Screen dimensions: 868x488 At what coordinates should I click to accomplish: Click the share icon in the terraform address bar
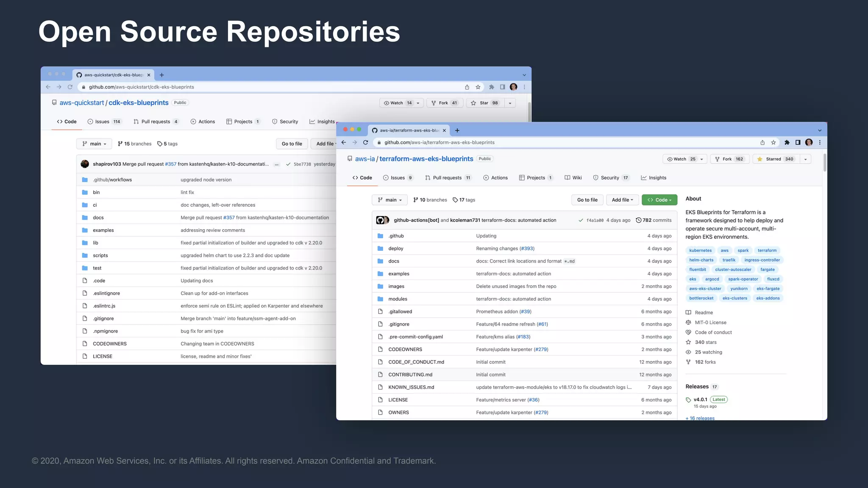click(x=762, y=142)
